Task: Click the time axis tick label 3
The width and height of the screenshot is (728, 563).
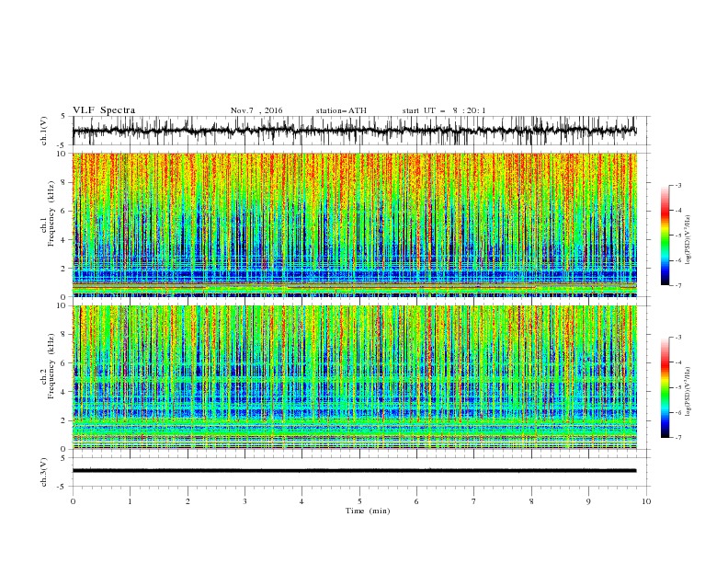Action: pyautogui.click(x=245, y=501)
